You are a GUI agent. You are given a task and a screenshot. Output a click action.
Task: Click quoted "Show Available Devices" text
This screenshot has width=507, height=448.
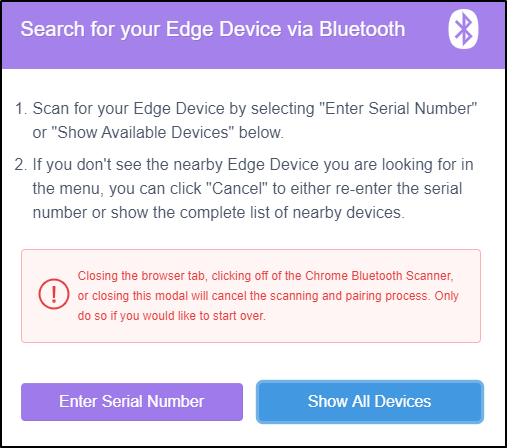pyautogui.click(x=140, y=133)
